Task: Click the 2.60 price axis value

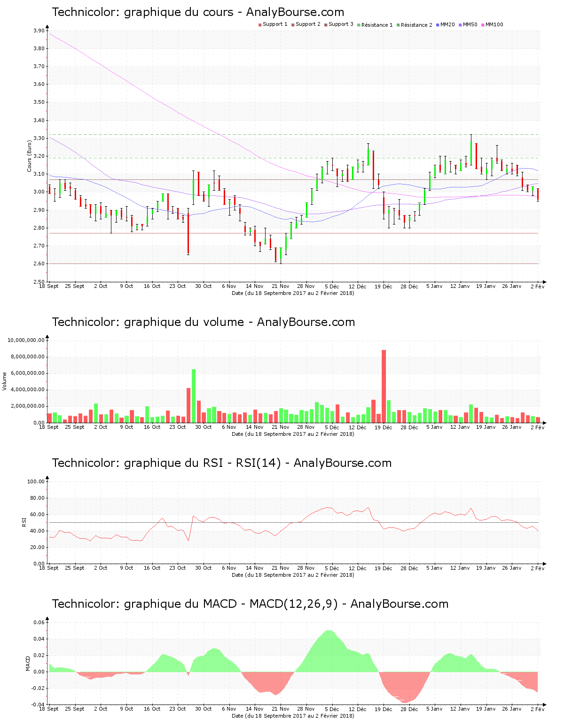Action: coord(39,263)
